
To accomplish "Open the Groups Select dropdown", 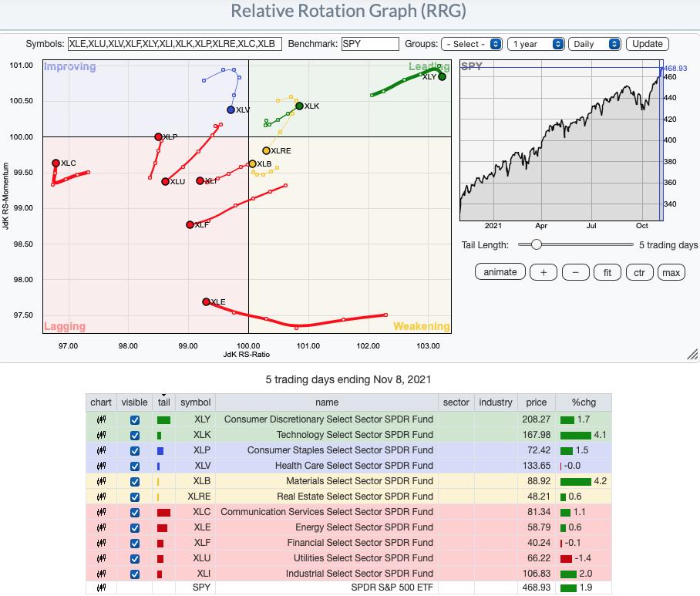I will pos(472,44).
